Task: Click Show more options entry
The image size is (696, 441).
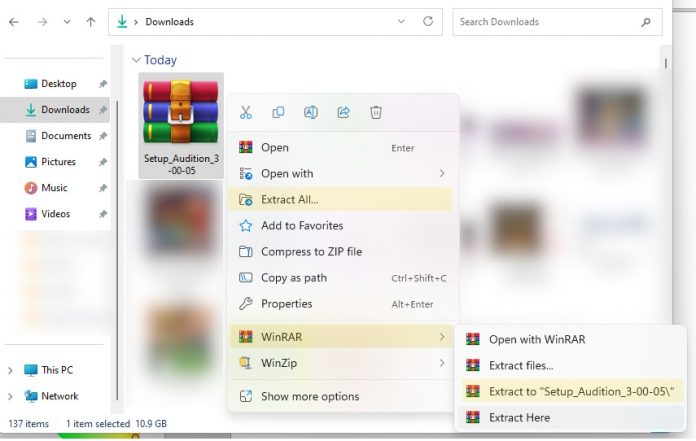Action: click(309, 396)
